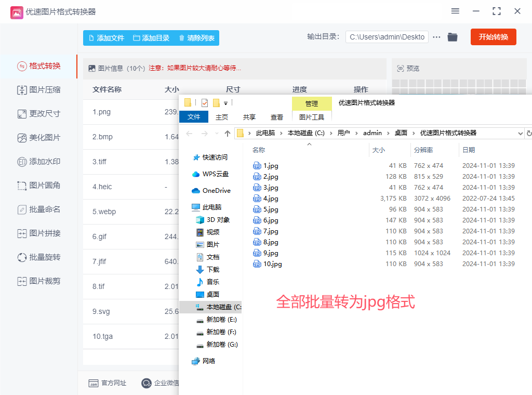Click the 添加文件 add file button
The height and width of the screenshot is (395, 532).
click(107, 38)
